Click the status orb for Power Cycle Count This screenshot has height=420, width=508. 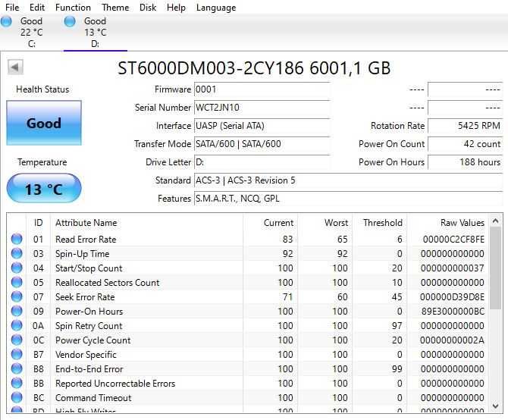[x=17, y=340]
